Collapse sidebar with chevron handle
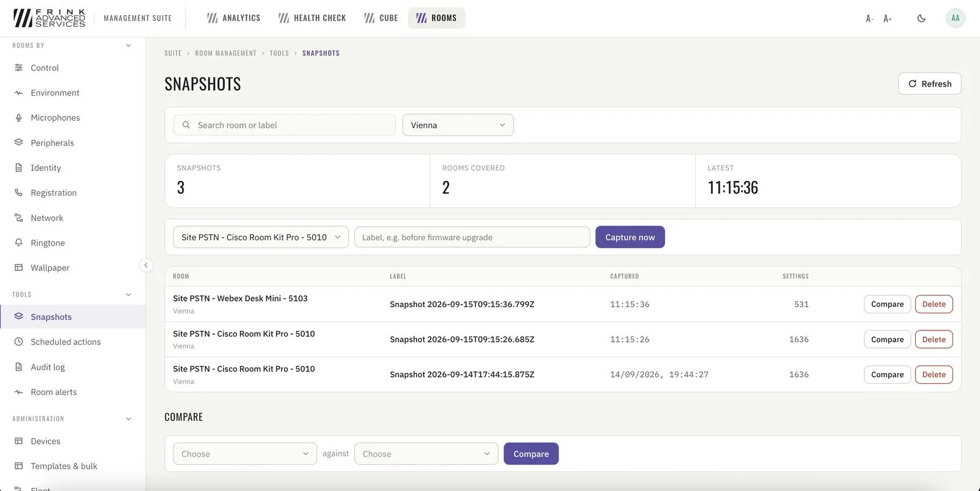The height and width of the screenshot is (491, 980). pos(146,265)
